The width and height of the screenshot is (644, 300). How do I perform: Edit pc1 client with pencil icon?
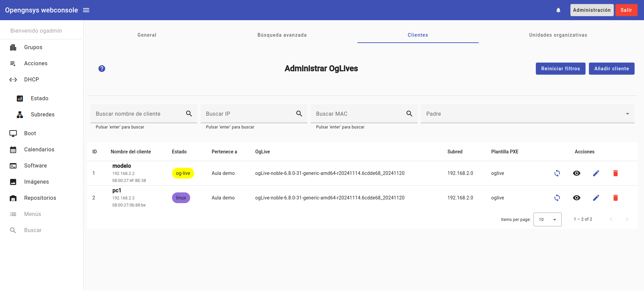pyautogui.click(x=596, y=198)
